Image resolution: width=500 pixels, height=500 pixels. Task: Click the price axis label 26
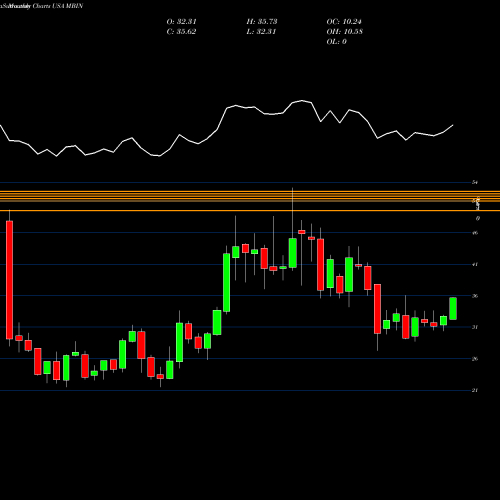pyautogui.click(x=475, y=359)
